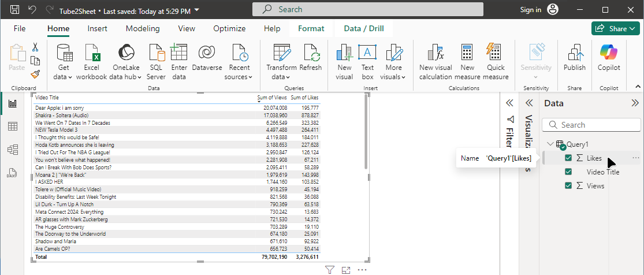Image resolution: width=644 pixels, height=275 pixels.
Task: Open the Share button dropdown
Action: click(631, 29)
